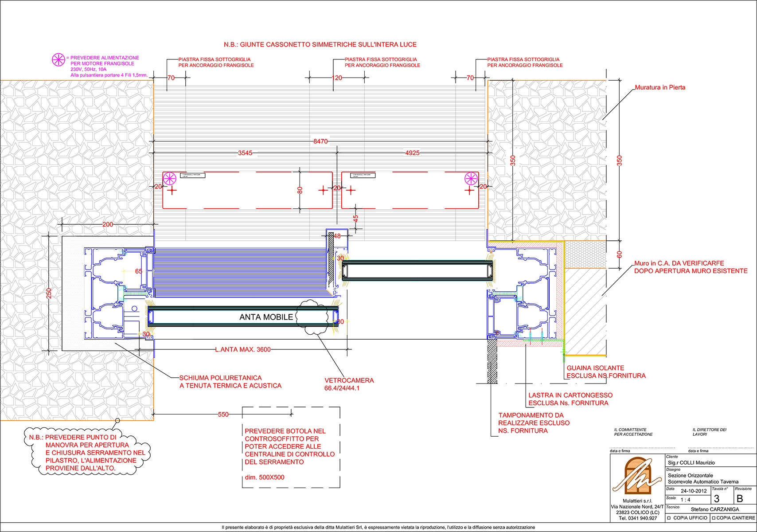Image resolution: width=757 pixels, height=532 pixels.
Task: Click the Via Nazionale Nord address line
Action: pyautogui.click(x=637, y=506)
